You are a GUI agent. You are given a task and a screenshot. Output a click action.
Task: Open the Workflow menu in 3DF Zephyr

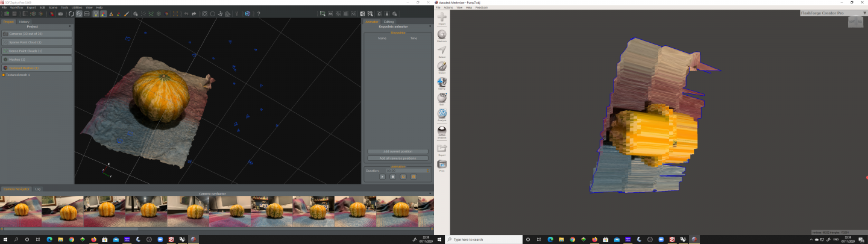[x=16, y=7]
